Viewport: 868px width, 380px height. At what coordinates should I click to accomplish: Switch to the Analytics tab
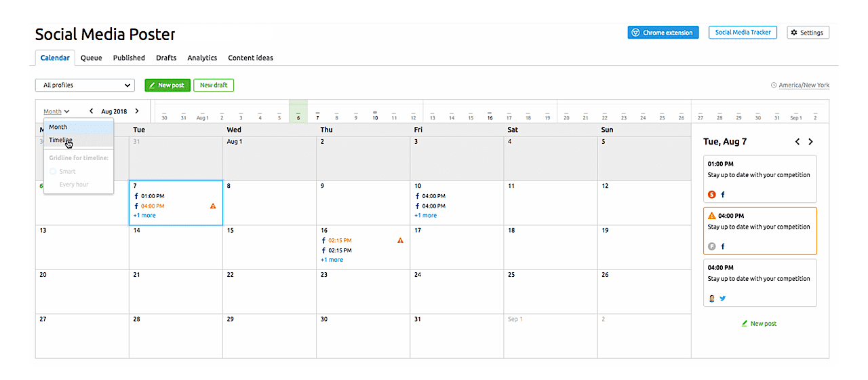click(x=202, y=58)
